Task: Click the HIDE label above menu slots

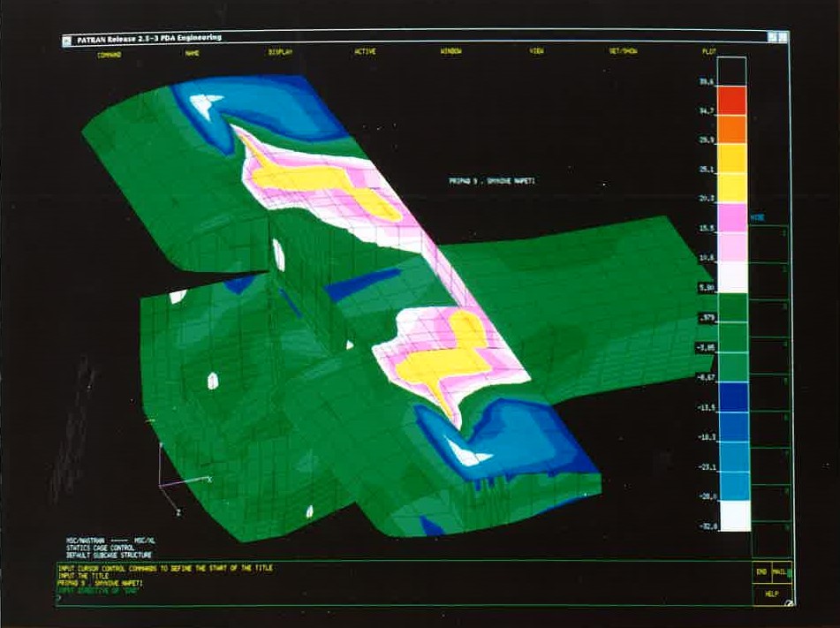Action: click(758, 216)
